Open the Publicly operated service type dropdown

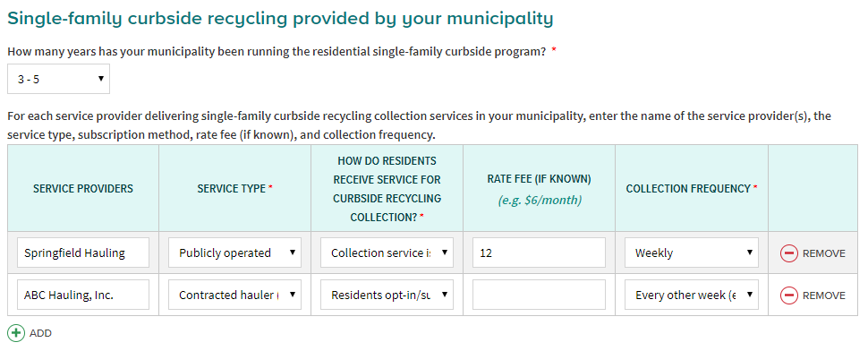(x=234, y=253)
